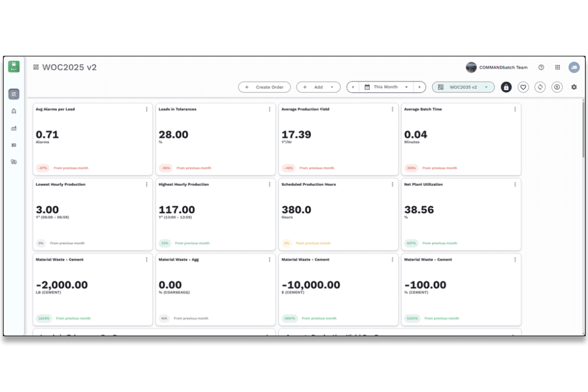
Task: Advance to the next month with the right arrow
Action: tap(419, 87)
